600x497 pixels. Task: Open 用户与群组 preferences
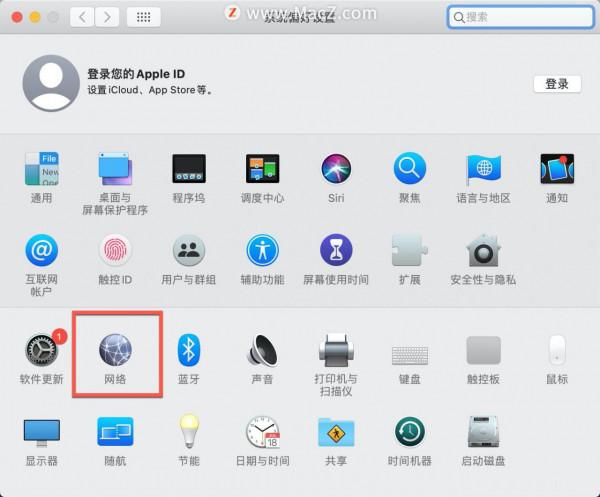click(x=189, y=250)
